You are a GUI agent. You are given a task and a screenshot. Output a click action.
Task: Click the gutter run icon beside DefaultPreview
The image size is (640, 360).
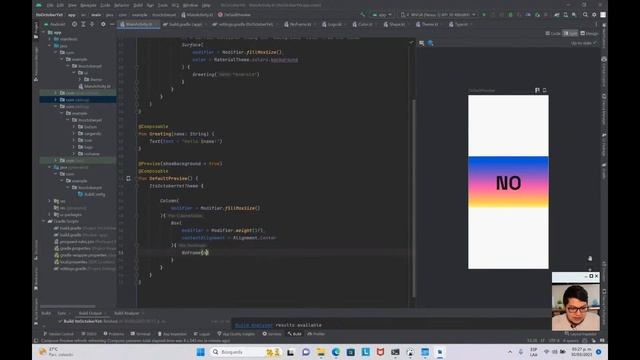(128, 178)
